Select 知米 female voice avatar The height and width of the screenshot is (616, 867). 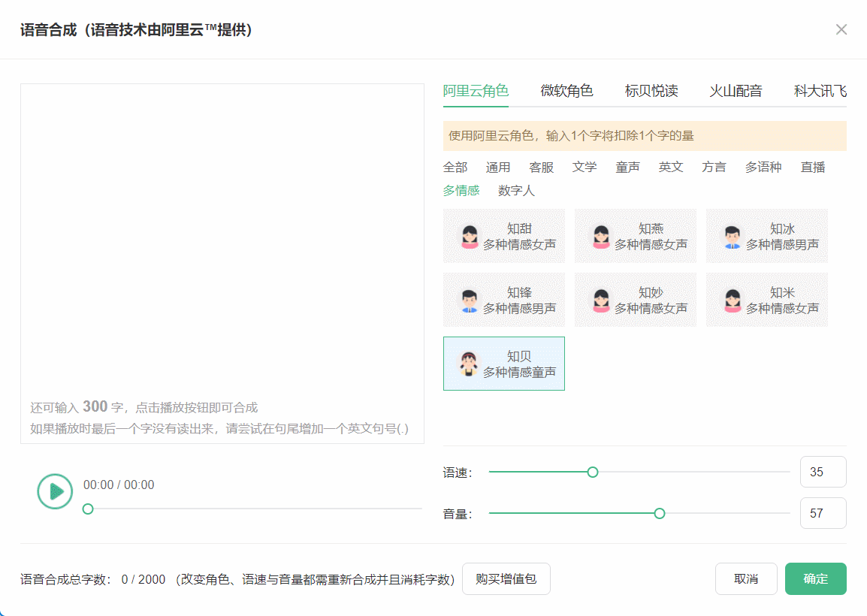coord(733,300)
